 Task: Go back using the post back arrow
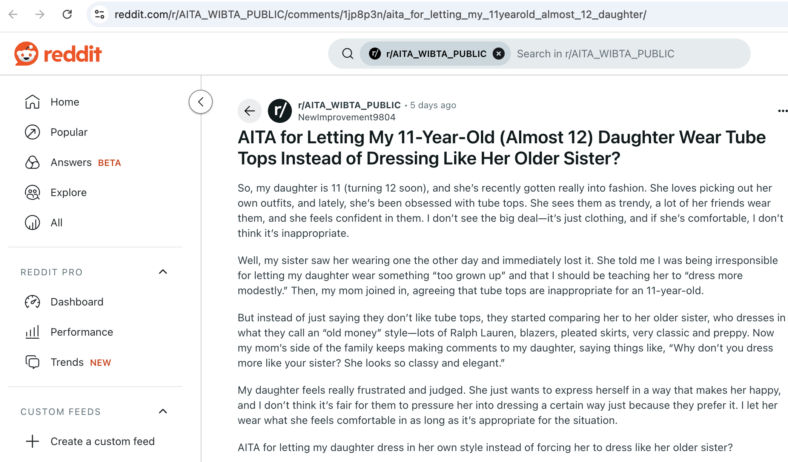[249, 111]
